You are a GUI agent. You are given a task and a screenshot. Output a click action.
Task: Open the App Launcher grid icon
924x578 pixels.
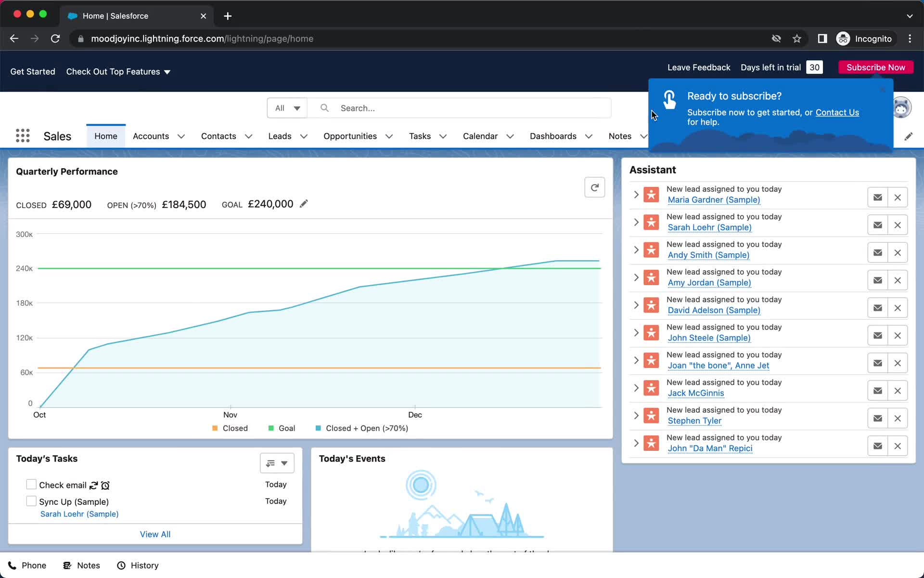click(x=23, y=136)
